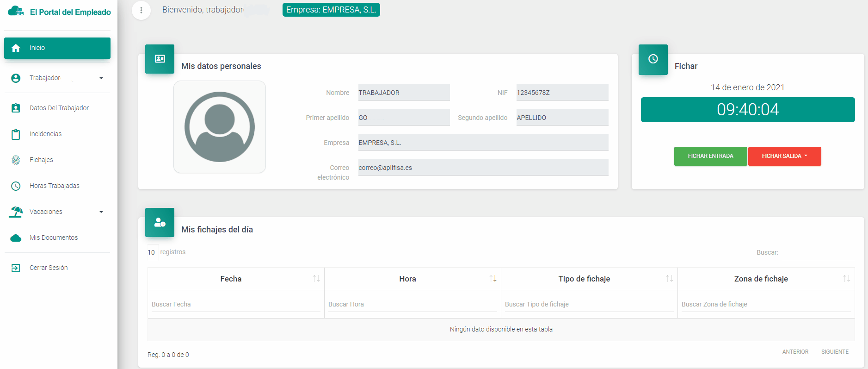
Task: Sort table by Tipo de fichaje column
Action: (x=584, y=279)
